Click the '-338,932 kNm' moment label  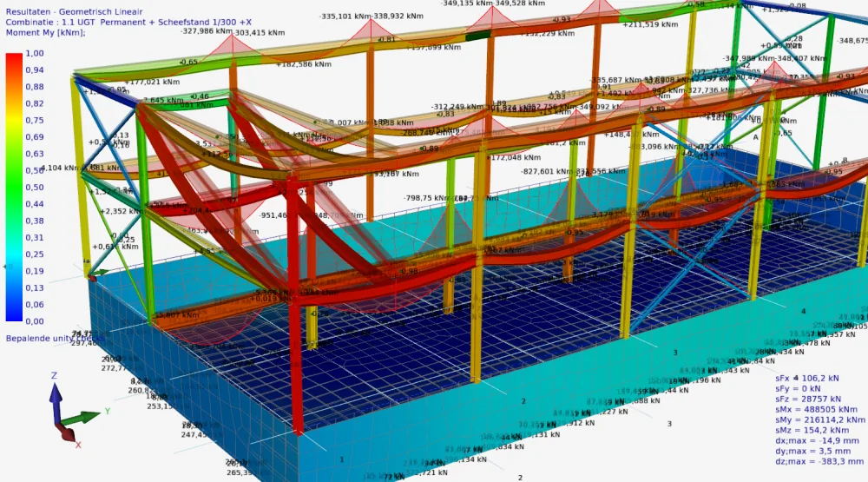(398, 16)
